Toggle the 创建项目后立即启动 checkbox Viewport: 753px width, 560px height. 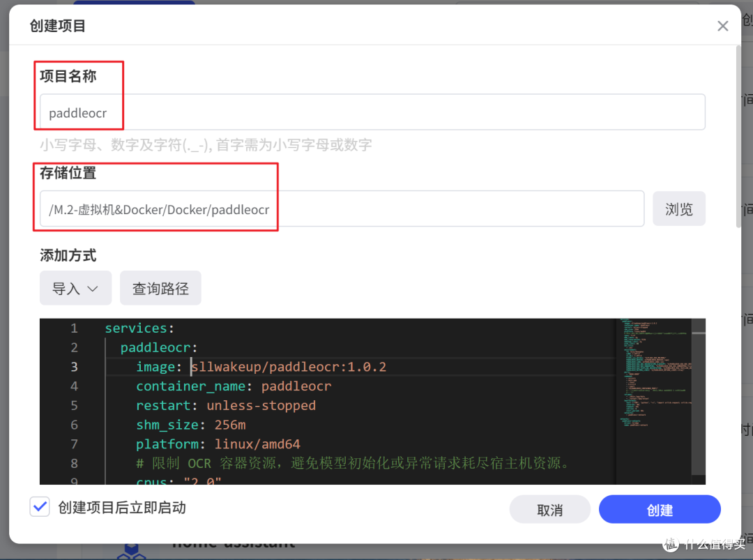pyautogui.click(x=40, y=507)
